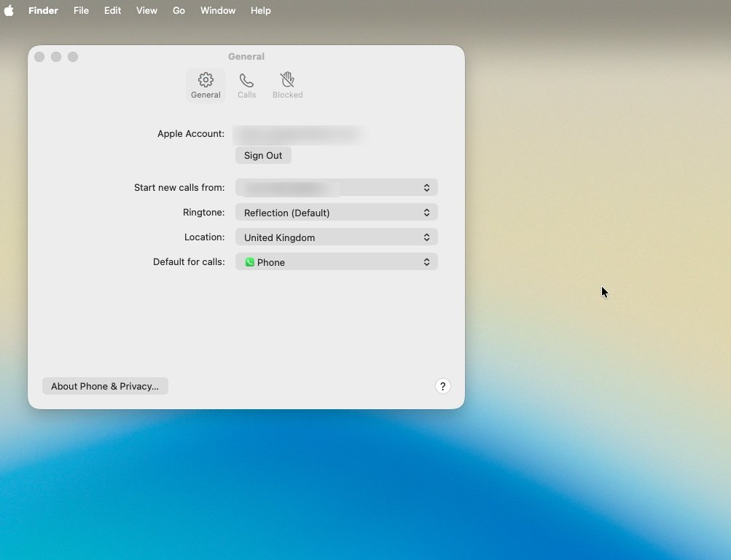Switch to the Calls tab phone icon

[x=246, y=80]
